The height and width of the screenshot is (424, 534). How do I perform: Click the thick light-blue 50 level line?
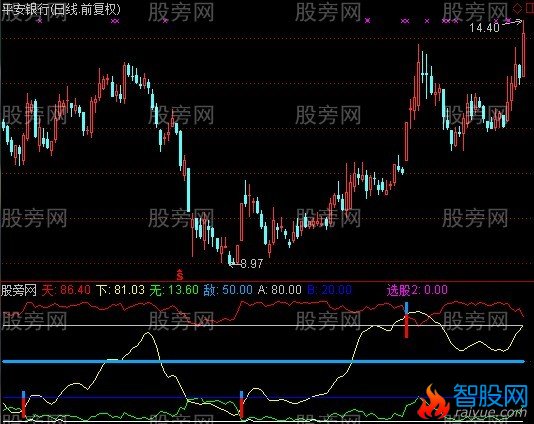click(263, 361)
